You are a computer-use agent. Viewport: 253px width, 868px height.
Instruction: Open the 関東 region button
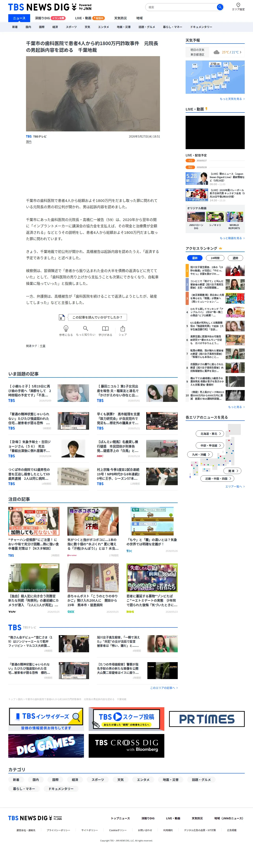pyautogui.click(x=233, y=471)
